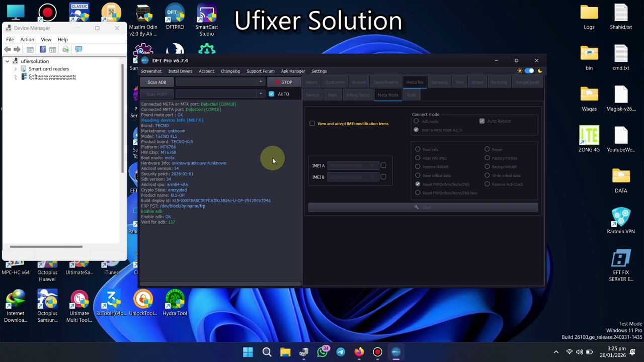Screen dimensions: 644x362
Task: Open Octoplus Samsung desktop icon
Action: point(47,306)
